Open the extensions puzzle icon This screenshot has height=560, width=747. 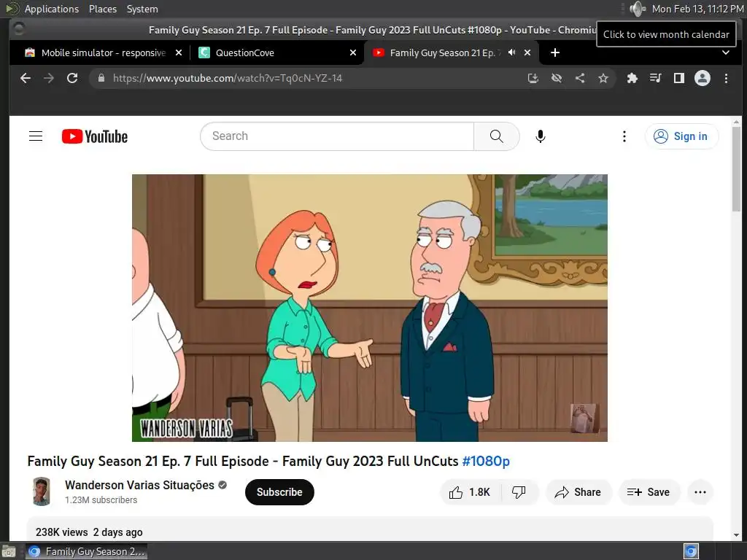pos(632,78)
